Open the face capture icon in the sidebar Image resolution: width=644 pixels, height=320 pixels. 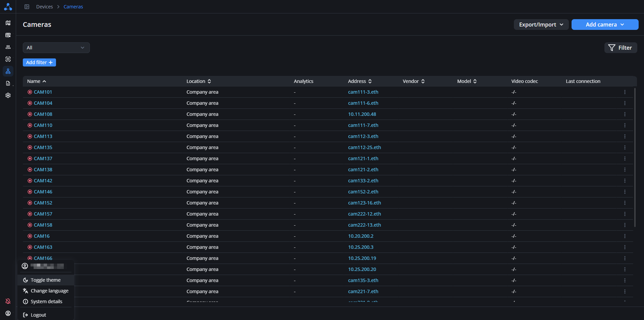tap(8, 59)
